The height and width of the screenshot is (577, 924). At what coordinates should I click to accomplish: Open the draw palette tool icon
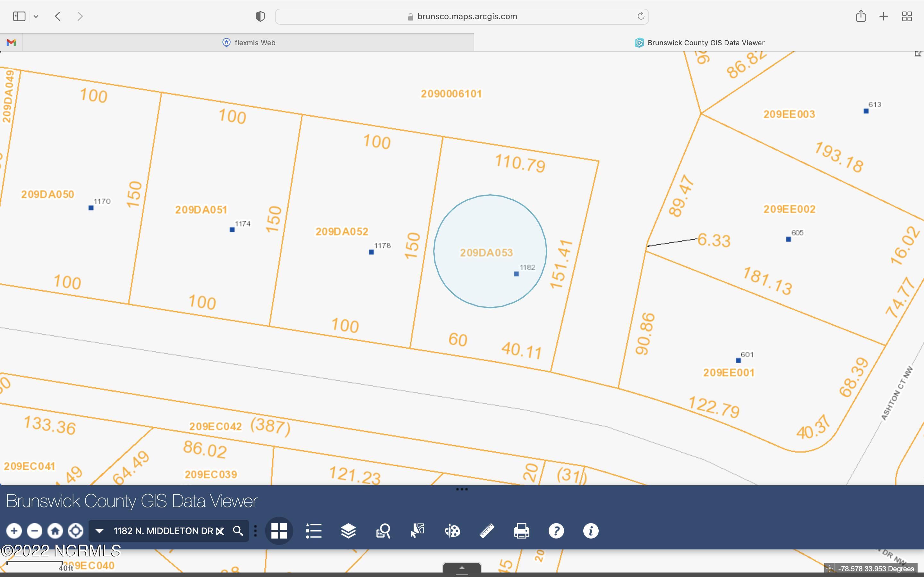click(x=452, y=531)
